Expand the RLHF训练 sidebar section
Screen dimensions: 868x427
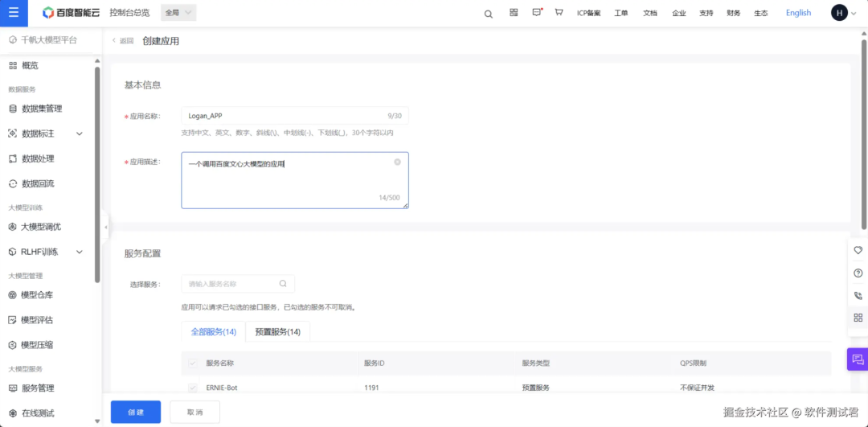[x=79, y=252]
